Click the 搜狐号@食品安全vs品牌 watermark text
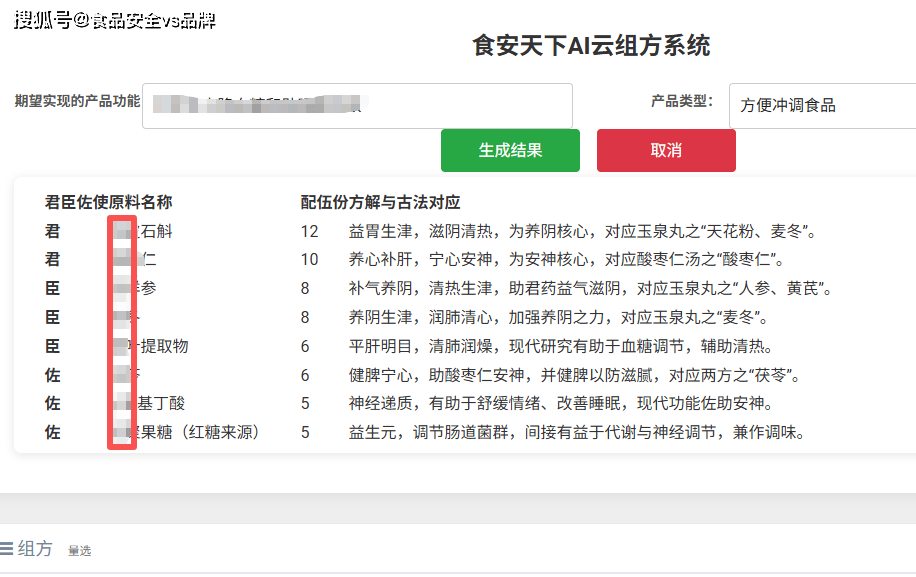 (114, 20)
